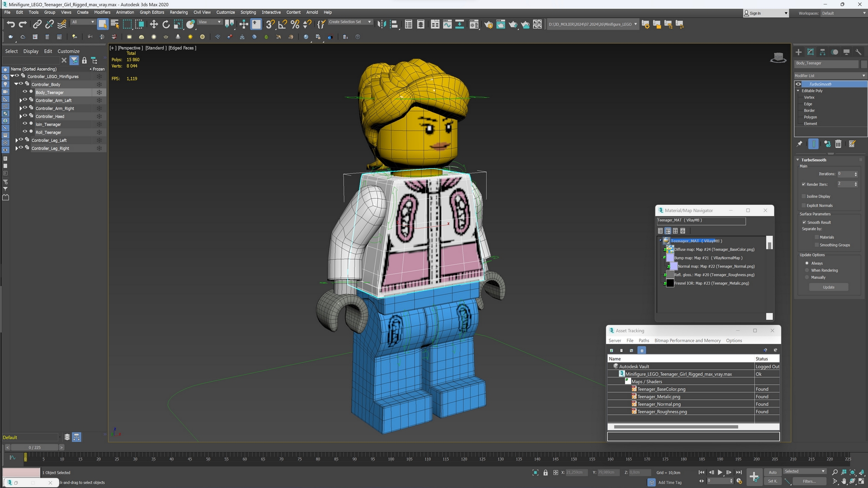Click the Pin Stack icon
Image resolution: width=868 pixels, height=488 pixels.
tap(799, 144)
